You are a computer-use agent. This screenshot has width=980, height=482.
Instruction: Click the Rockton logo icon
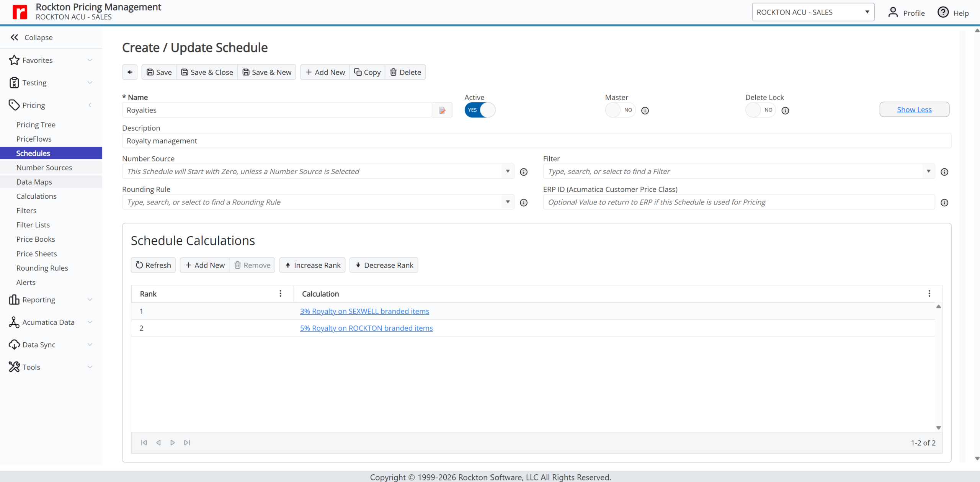coord(20,12)
